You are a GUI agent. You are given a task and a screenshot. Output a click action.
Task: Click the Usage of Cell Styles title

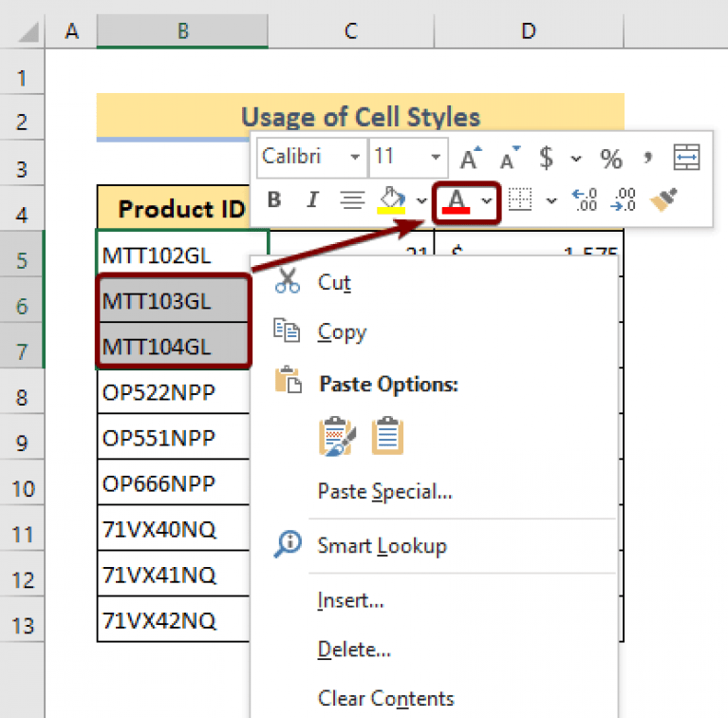pyautogui.click(x=361, y=117)
